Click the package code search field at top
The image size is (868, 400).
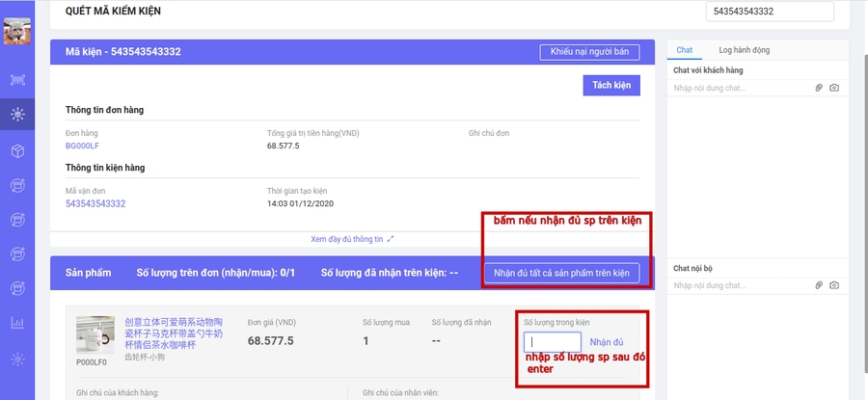pyautogui.click(x=769, y=11)
